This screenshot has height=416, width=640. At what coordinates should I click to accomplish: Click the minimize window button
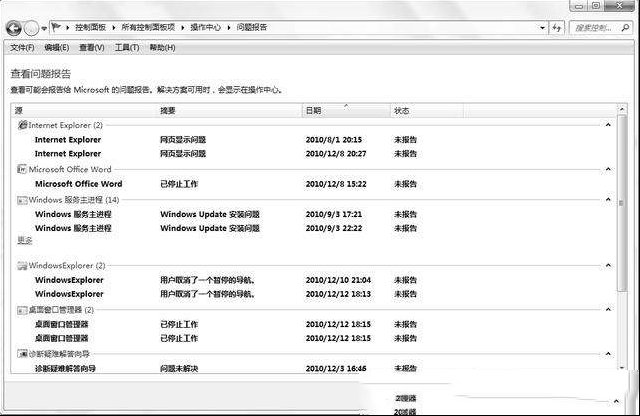pos(579,6)
